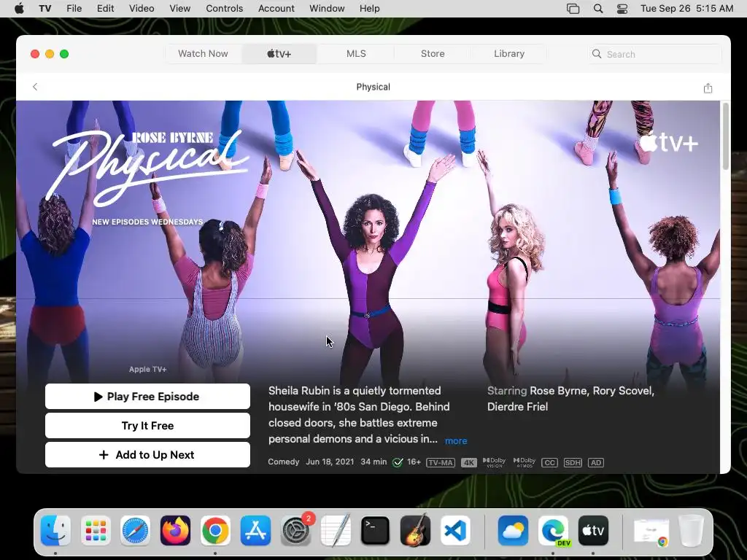This screenshot has width=747, height=560.
Task: Go back using the back chevron
Action: pyautogui.click(x=35, y=87)
